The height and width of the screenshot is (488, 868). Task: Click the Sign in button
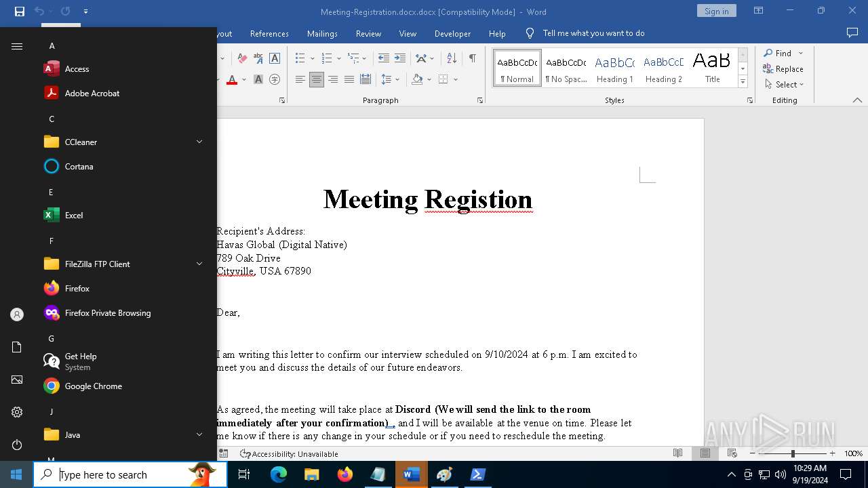(x=716, y=11)
